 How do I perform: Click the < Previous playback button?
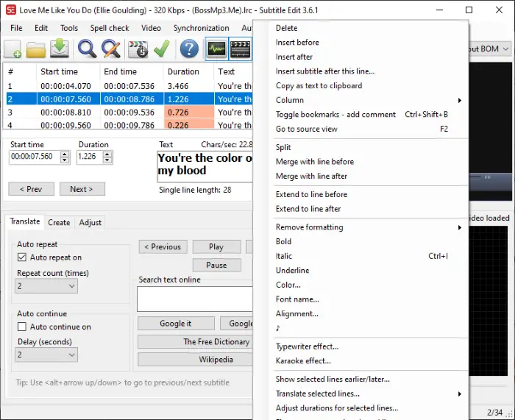pos(163,247)
